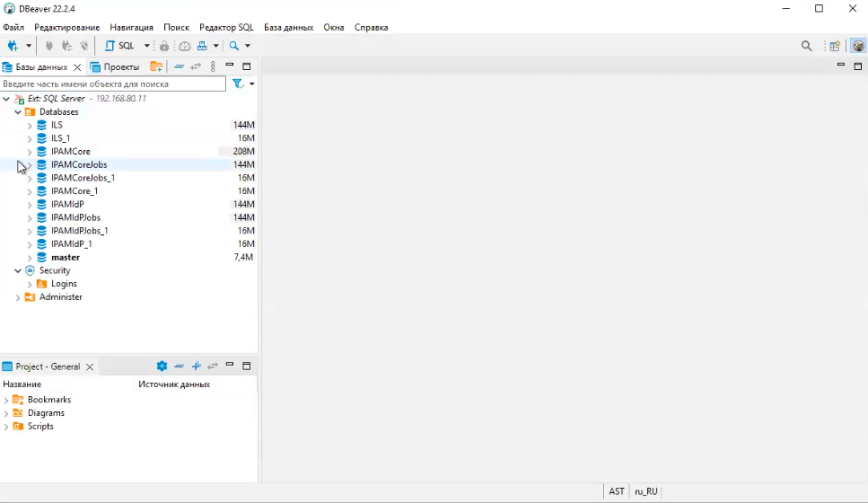Open the Окна menu
The width and height of the screenshot is (868, 503).
point(334,27)
